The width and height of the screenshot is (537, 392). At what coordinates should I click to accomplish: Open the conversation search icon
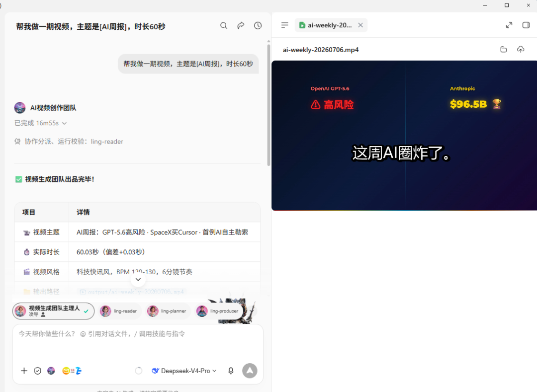(224, 26)
